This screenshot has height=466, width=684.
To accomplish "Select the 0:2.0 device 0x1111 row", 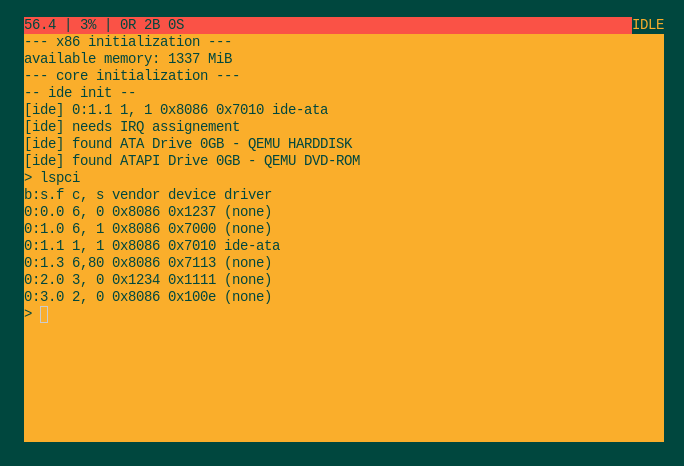I will point(148,280).
